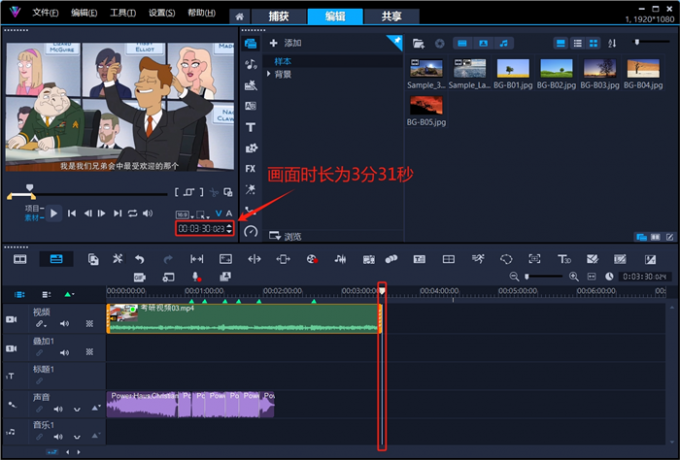Image resolution: width=680 pixels, height=460 pixels.
Task: Import media files folder icon
Action: click(418, 43)
